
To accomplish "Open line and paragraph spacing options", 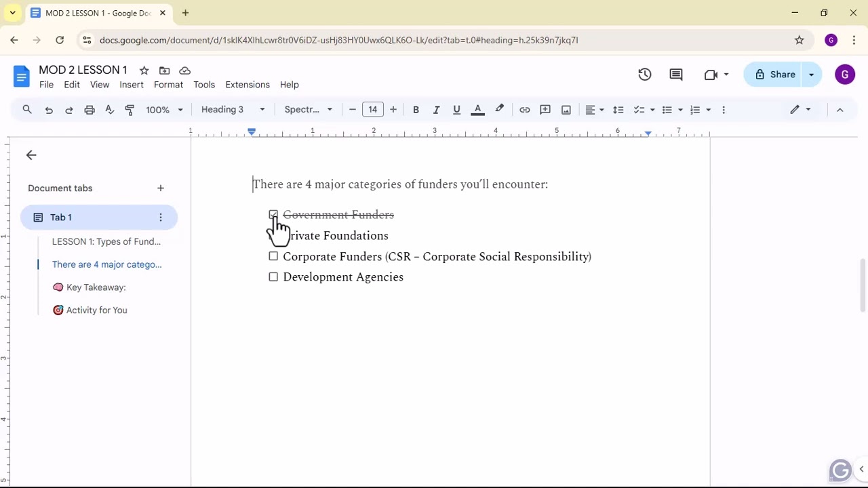I will [x=618, y=110].
